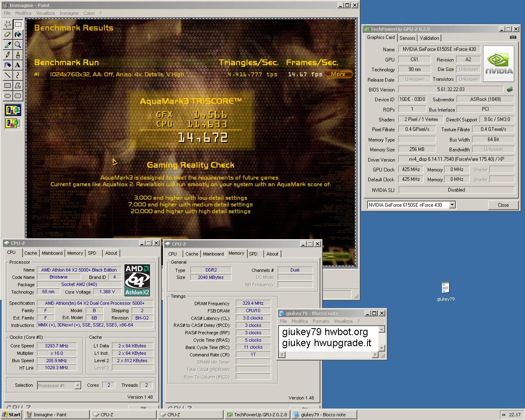
Task: Click the BIOS save chip icon in GPU-Z
Action: [510, 89]
